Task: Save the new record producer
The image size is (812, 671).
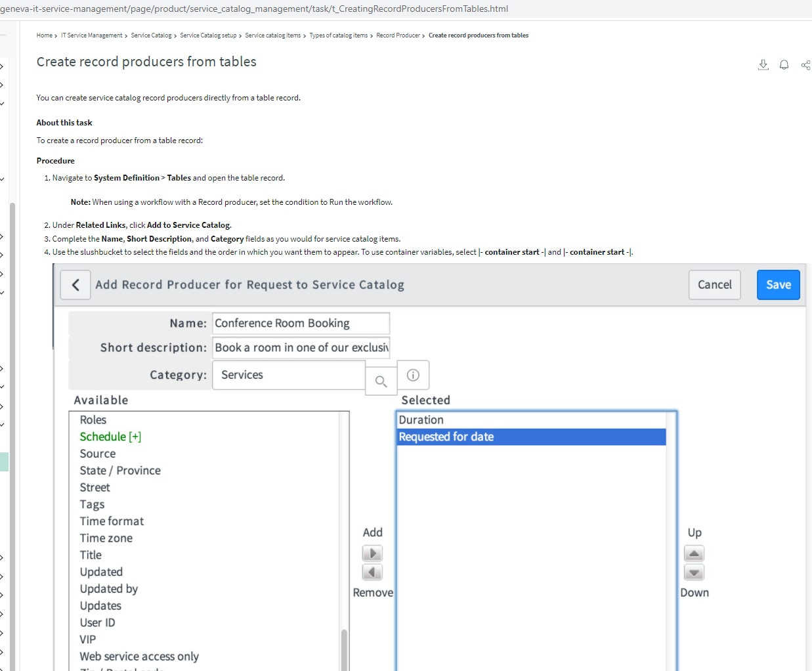Action: [778, 284]
